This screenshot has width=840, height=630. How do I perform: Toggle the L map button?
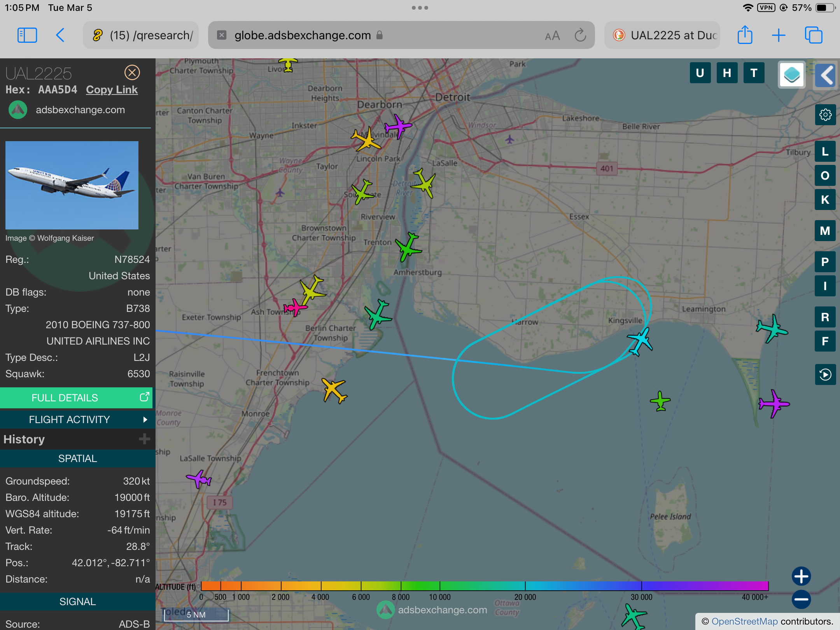[825, 151]
